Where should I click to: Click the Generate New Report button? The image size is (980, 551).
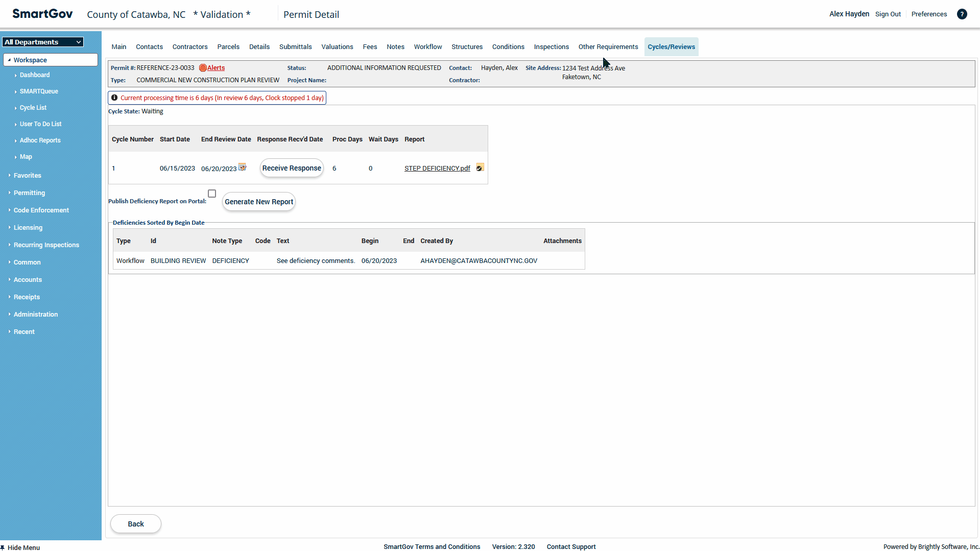coord(259,202)
